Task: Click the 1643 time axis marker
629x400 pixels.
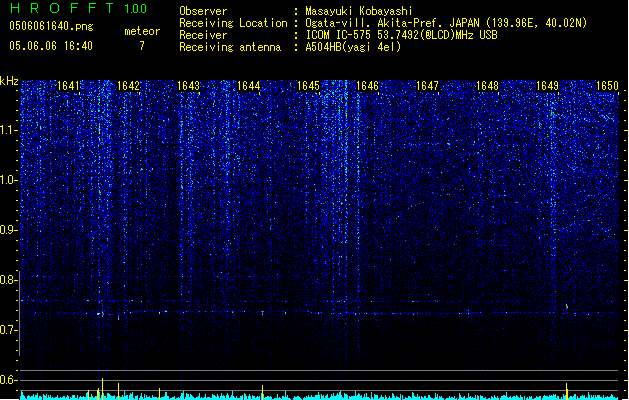Action: point(188,86)
